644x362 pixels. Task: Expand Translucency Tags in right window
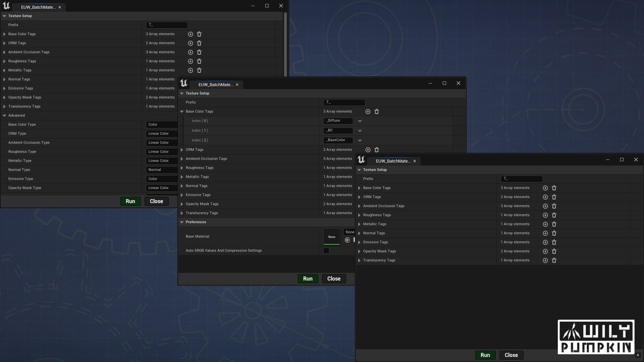[x=359, y=260]
